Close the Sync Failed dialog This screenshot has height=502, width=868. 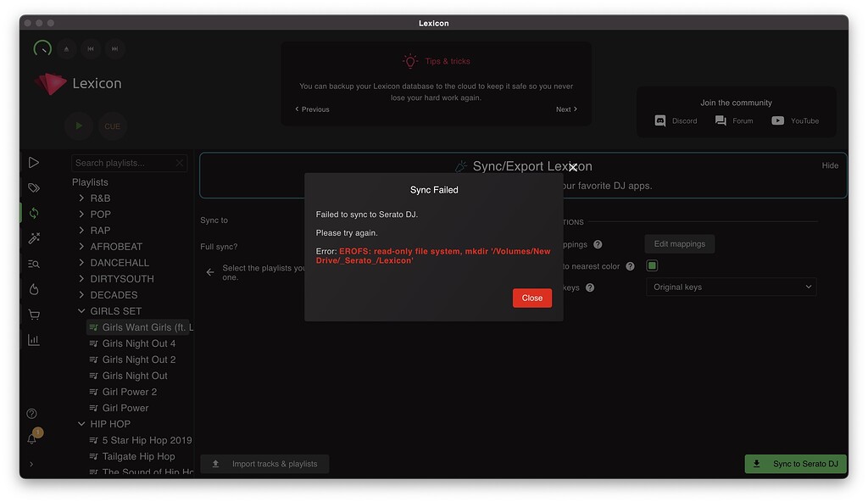click(531, 298)
